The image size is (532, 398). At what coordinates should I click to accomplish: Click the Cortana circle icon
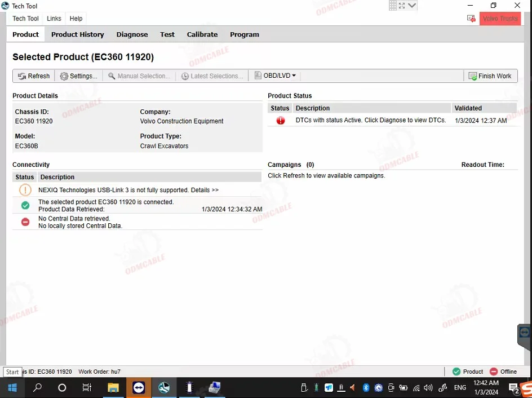click(62, 387)
